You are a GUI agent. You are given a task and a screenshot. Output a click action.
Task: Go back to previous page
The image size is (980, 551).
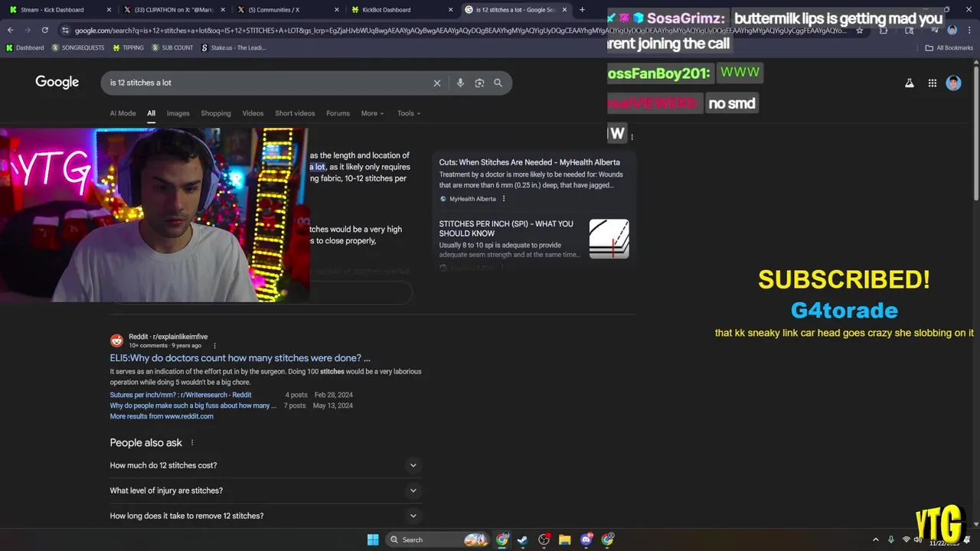pos(11,30)
